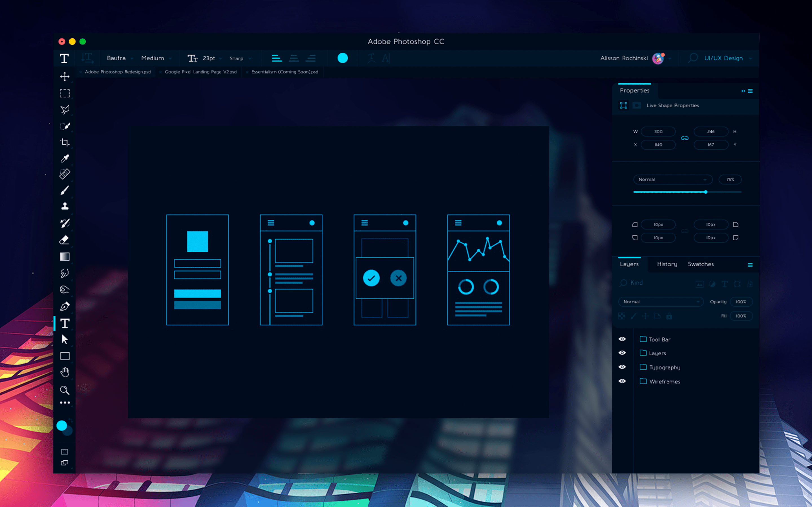Screen dimensions: 812x507
Task: Open the Normal blend mode dropdown in Properties
Action: coord(672,179)
